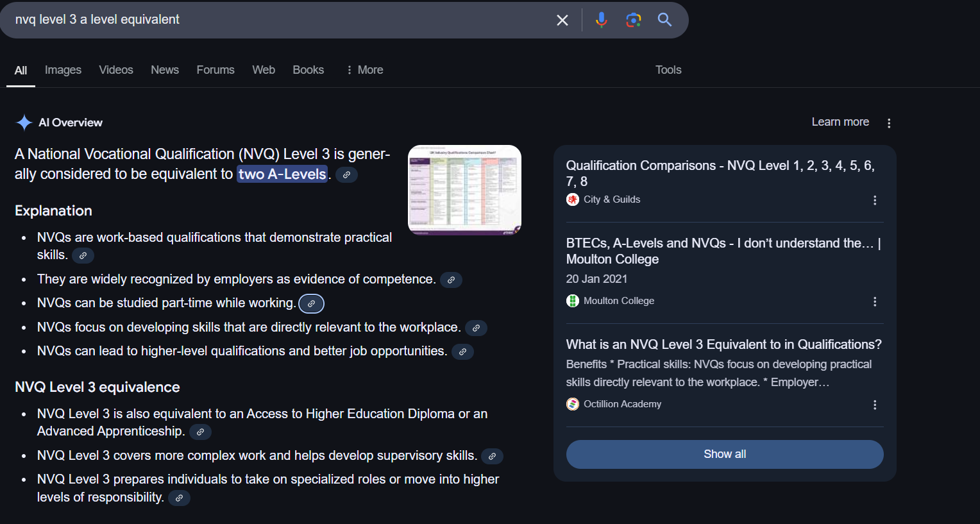
Task: Click the AI Overview sparkle icon
Action: point(24,123)
